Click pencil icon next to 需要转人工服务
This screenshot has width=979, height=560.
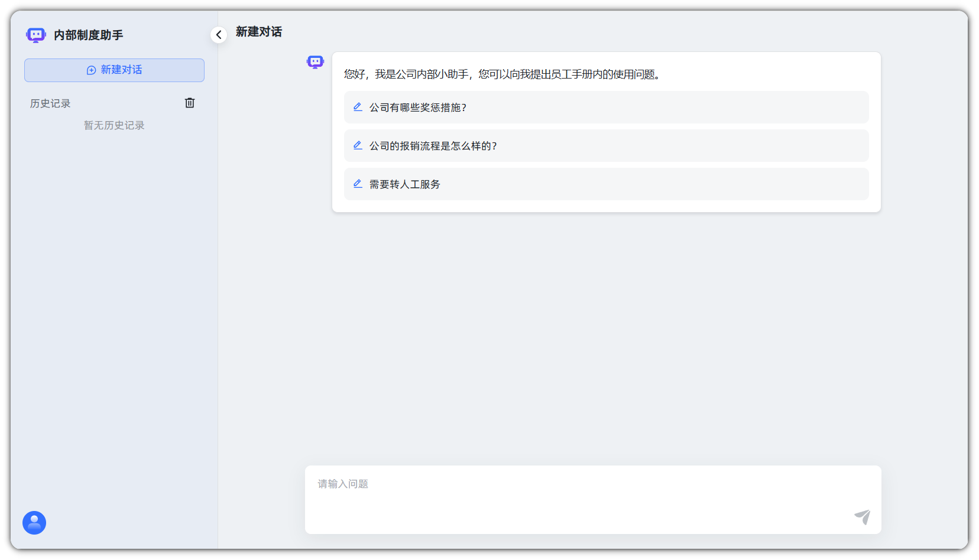(358, 184)
